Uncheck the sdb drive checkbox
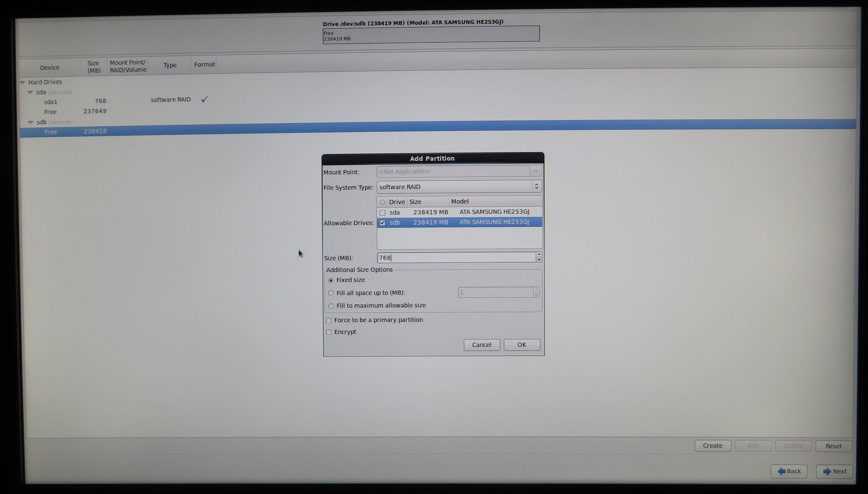The image size is (868, 494). (x=382, y=223)
